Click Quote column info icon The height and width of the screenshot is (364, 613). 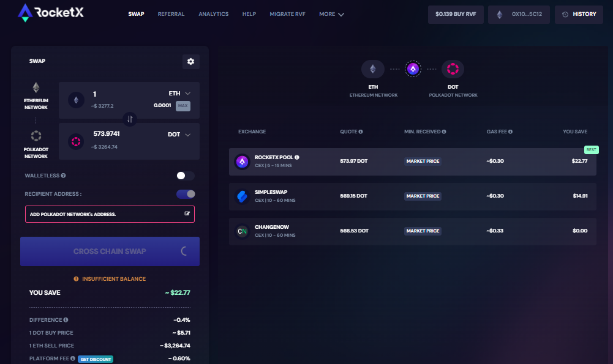pyautogui.click(x=361, y=132)
